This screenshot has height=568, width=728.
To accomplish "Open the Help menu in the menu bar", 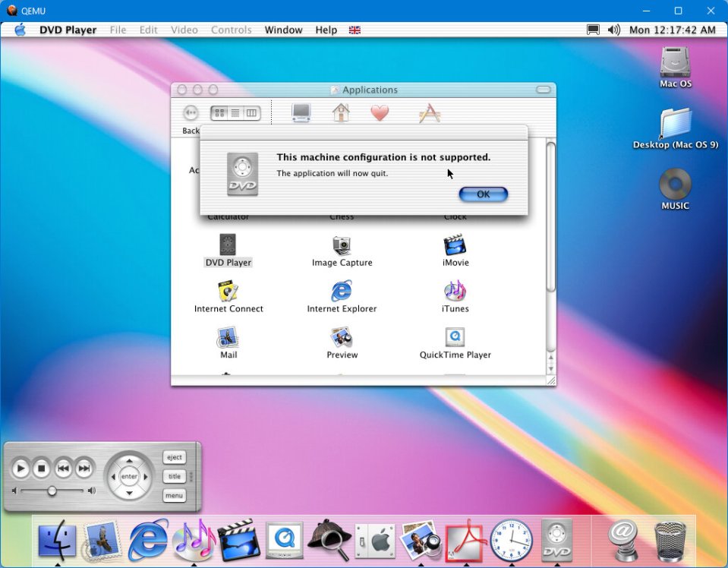I will click(x=326, y=30).
